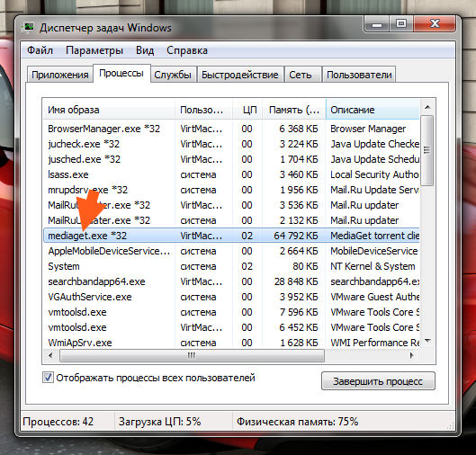476x455 pixels.
Task: Minimize the Task Manager window
Action: [377, 24]
